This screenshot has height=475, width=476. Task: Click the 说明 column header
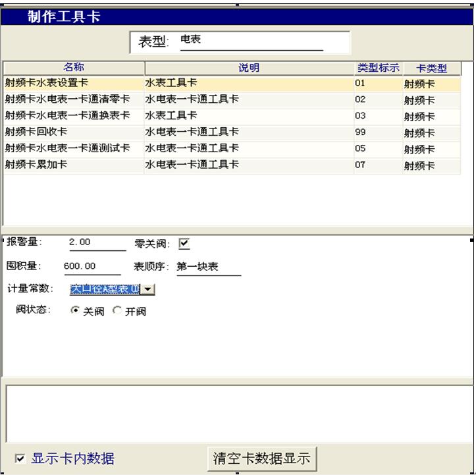pos(249,68)
